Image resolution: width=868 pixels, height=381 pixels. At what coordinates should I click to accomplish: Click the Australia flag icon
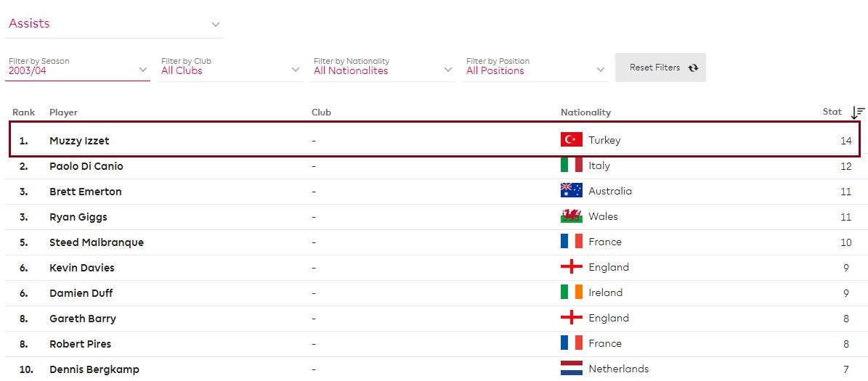tap(571, 191)
